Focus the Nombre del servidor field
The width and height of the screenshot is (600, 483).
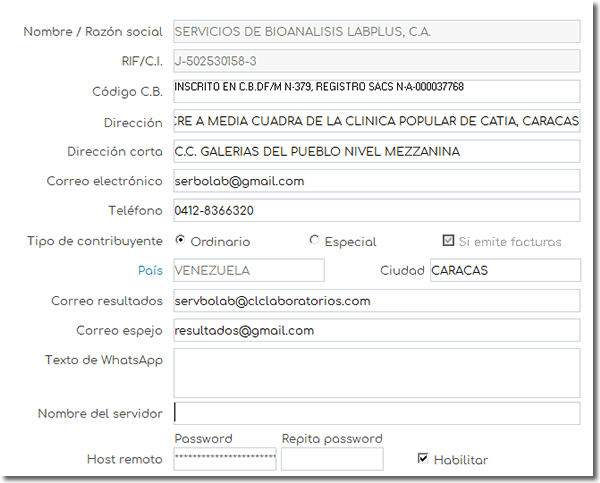click(x=376, y=413)
